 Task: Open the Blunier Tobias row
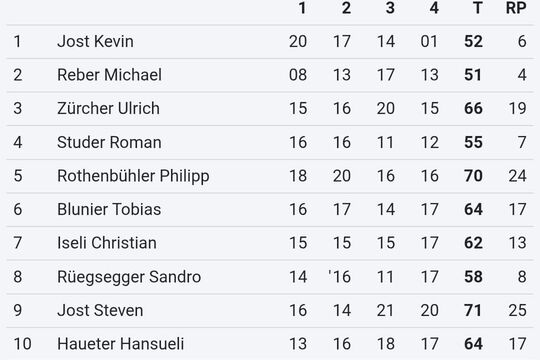pos(270,209)
